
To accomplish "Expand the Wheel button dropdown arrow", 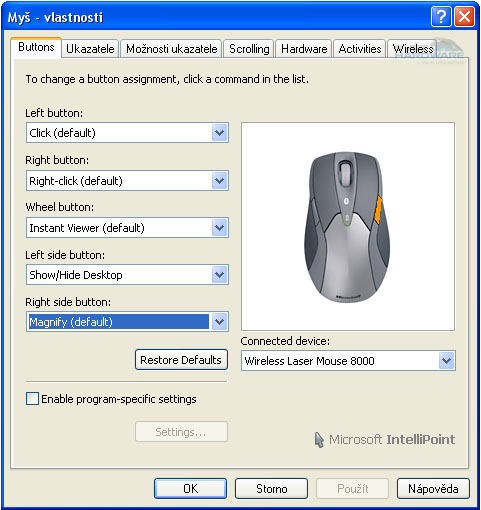I will 219,228.
